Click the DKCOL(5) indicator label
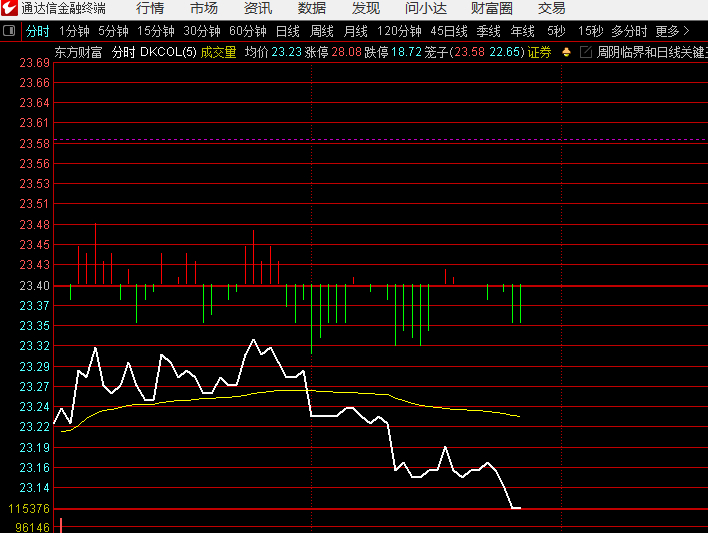 [168, 52]
